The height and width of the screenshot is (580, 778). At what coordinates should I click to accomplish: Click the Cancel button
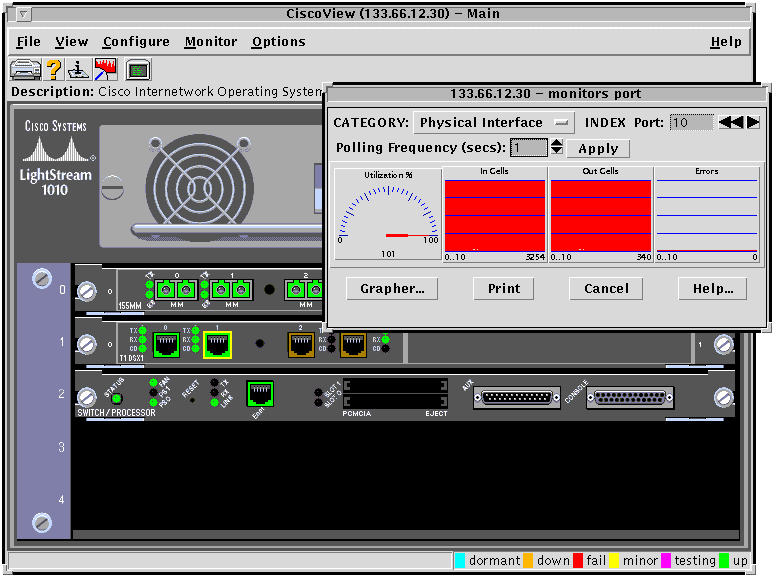pos(606,288)
